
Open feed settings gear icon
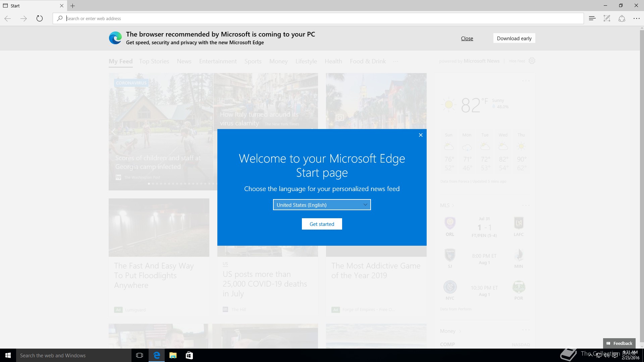532,61
